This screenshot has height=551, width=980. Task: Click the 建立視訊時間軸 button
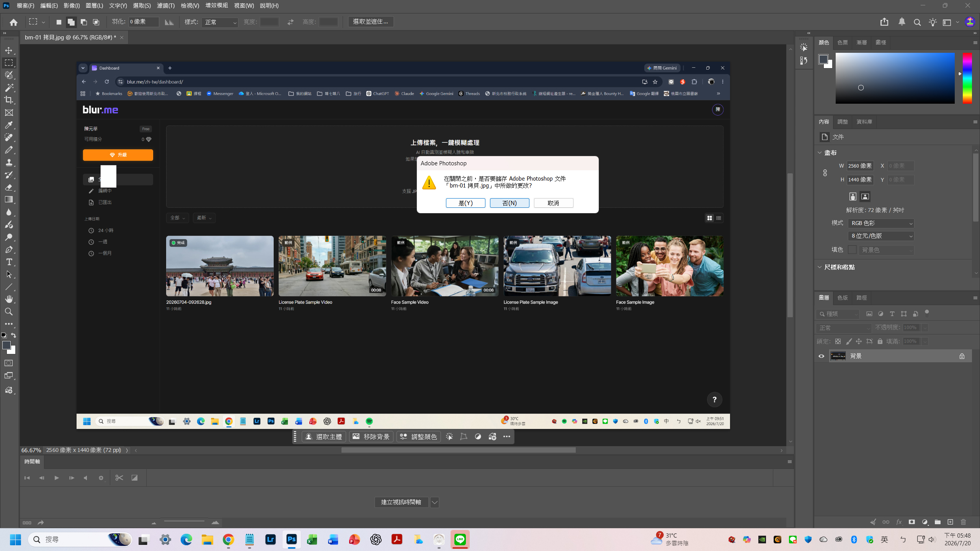pos(401,502)
